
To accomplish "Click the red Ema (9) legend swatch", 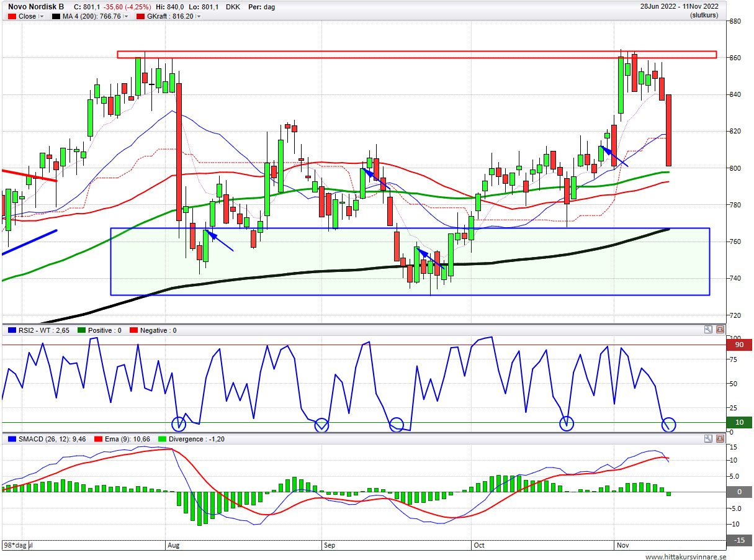I will [x=98, y=439].
